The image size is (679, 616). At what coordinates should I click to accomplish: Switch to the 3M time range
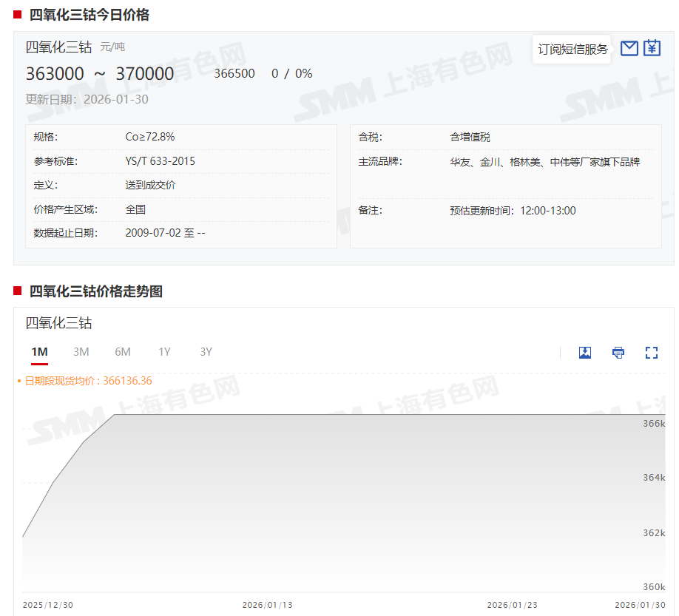point(81,352)
